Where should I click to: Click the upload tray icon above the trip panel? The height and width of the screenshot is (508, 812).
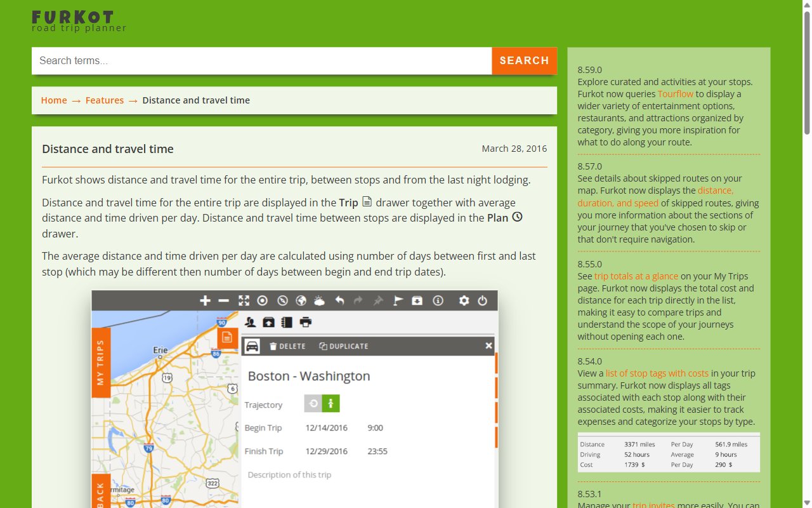[268, 322]
